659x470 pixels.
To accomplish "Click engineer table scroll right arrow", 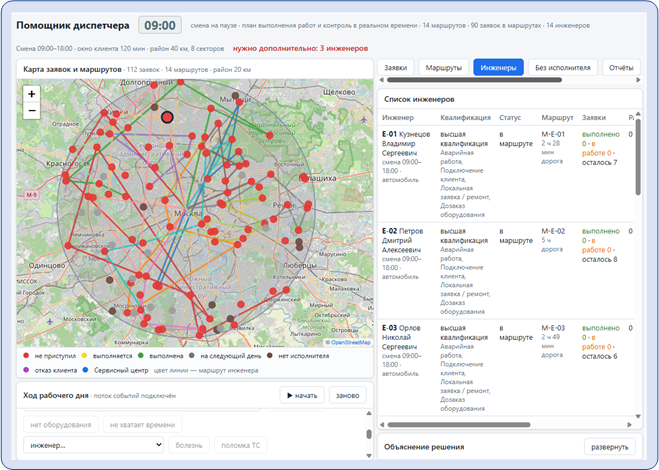I will [629, 425].
